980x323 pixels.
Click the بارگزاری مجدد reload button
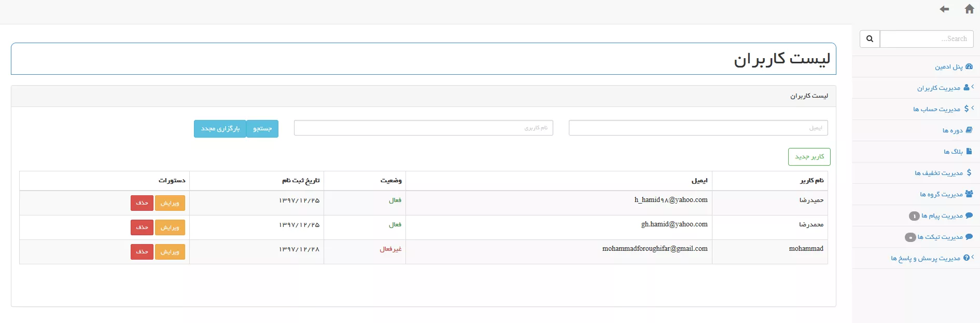click(220, 129)
